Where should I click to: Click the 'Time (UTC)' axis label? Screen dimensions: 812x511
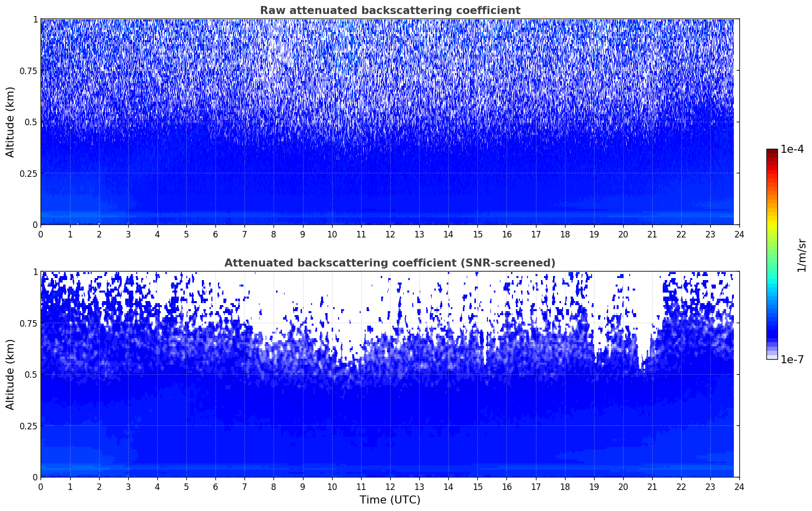390,500
